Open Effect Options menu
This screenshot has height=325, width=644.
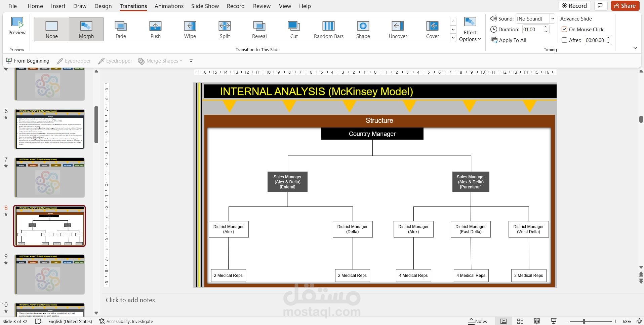pyautogui.click(x=470, y=29)
